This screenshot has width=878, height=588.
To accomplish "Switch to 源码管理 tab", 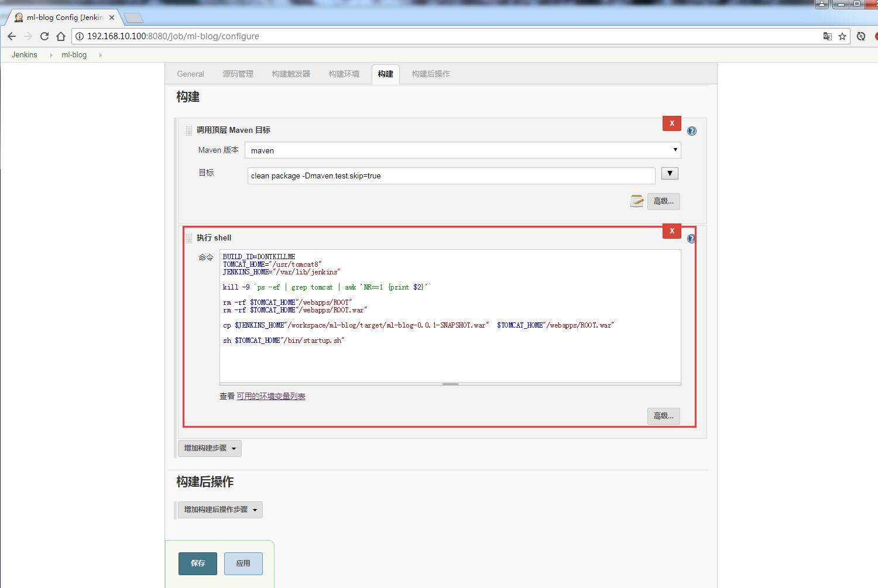I will (238, 74).
